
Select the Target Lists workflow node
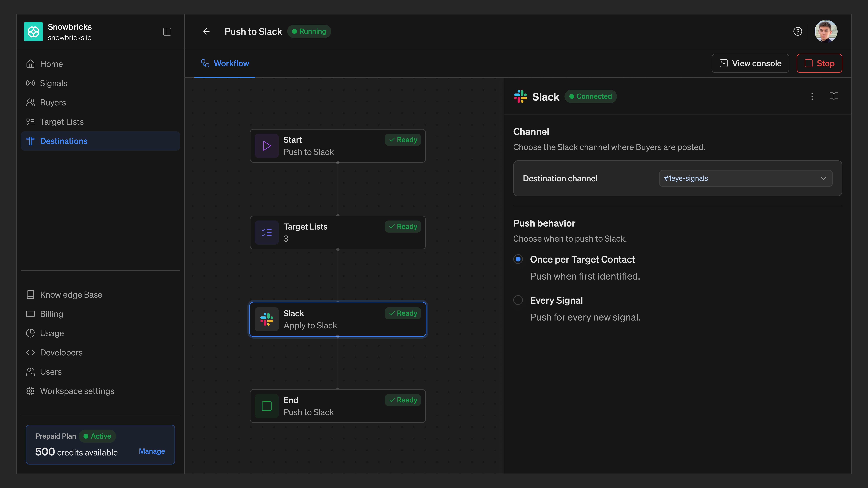click(x=338, y=233)
